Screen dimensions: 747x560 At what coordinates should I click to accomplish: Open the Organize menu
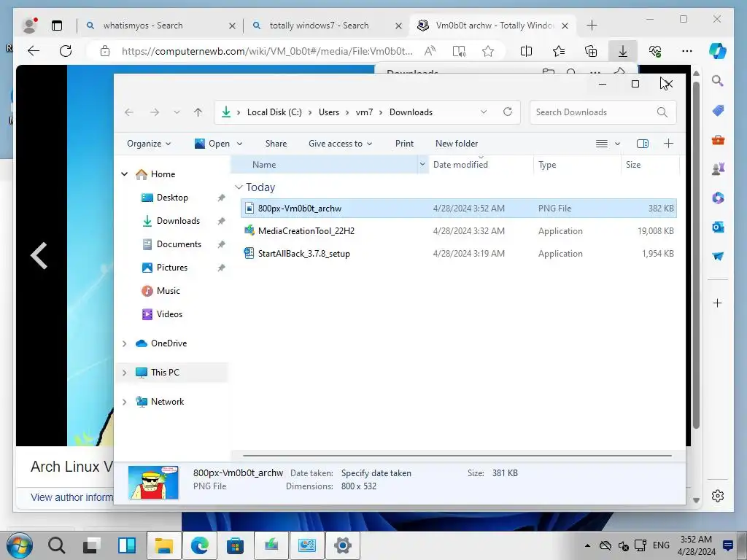pyautogui.click(x=149, y=144)
